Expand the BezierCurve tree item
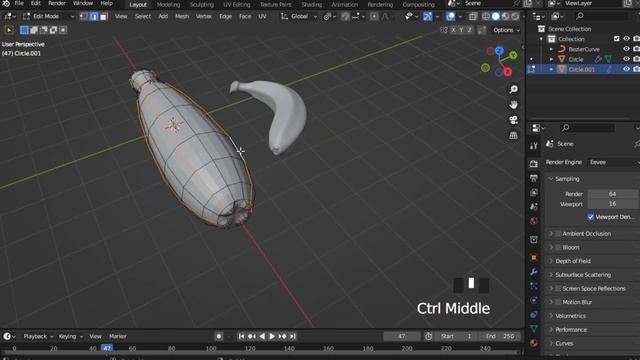This screenshot has height=360, width=640. click(551, 49)
